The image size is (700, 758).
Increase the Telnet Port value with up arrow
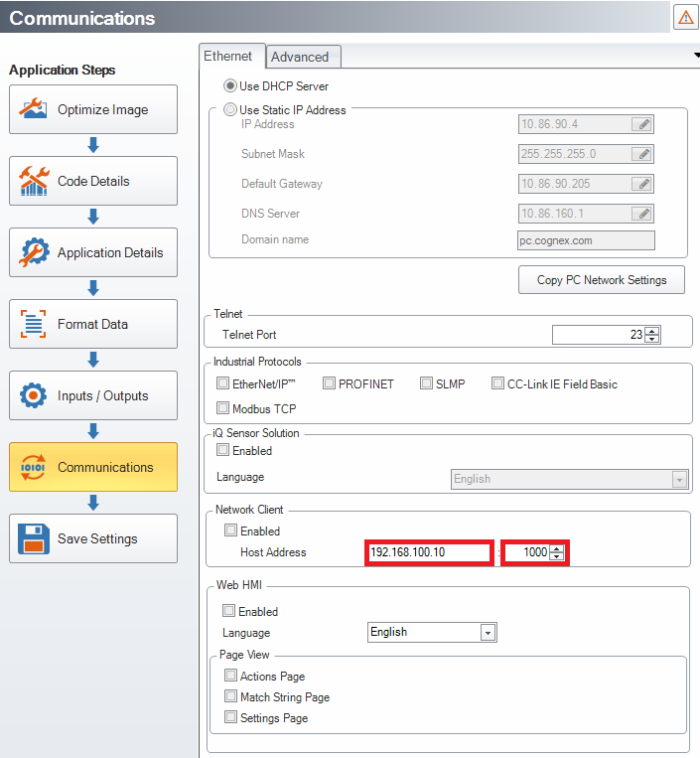[x=651, y=331]
